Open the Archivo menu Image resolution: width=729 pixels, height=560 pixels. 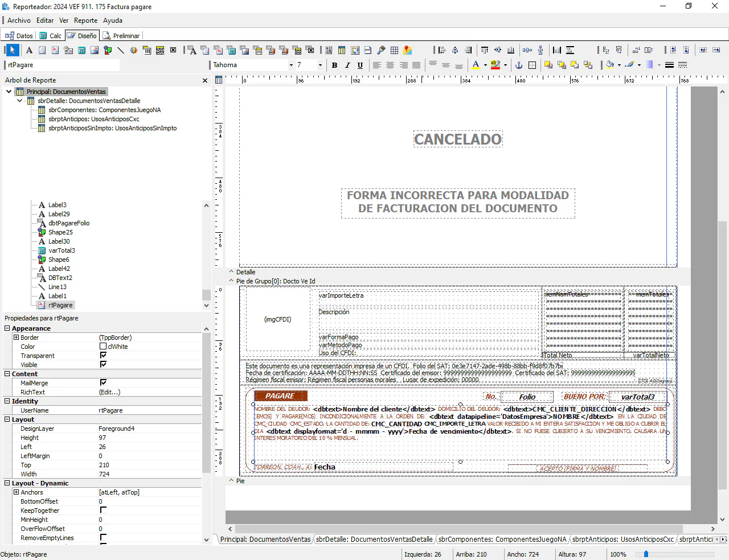pyautogui.click(x=19, y=20)
